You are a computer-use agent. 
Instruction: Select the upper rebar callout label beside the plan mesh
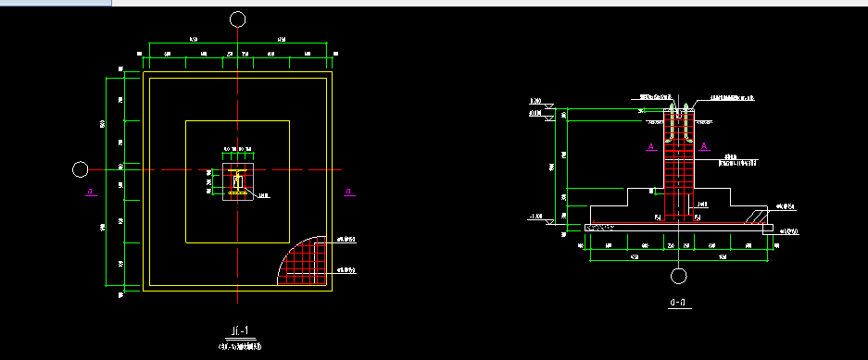coord(346,240)
